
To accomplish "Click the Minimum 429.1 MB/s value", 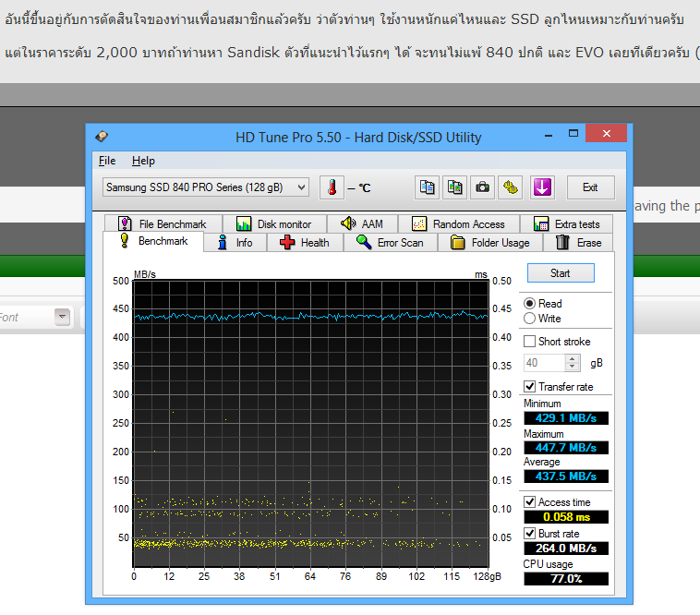I will coord(566,418).
